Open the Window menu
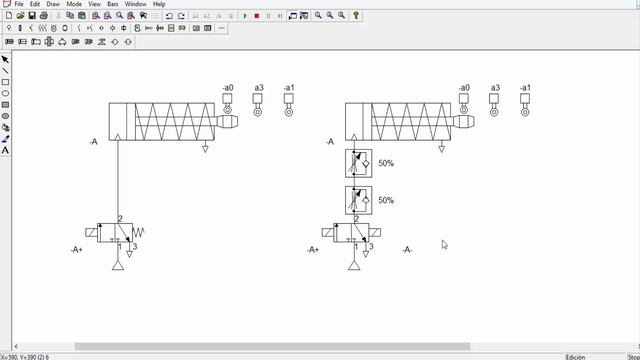Image resolution: width=640 pixels, height=360 pixels. 136,4
